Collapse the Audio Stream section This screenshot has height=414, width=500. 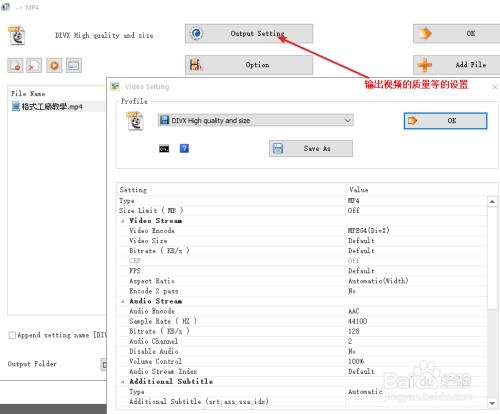click(x=123, y=301)
